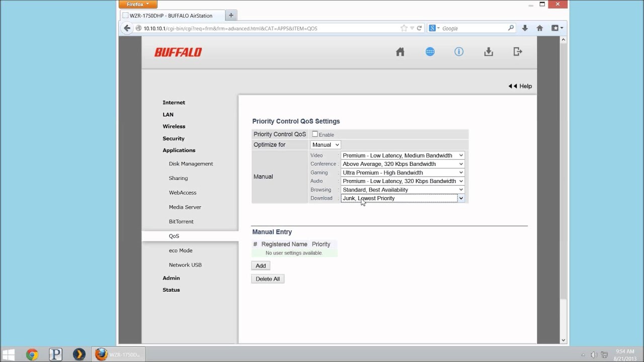Open the Browsing priority dropdown

(403, 190)
